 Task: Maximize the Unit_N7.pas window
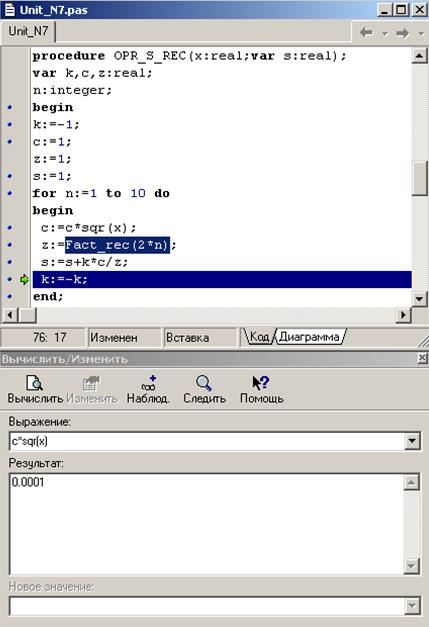pyautogui.click(x=401, y=10)
